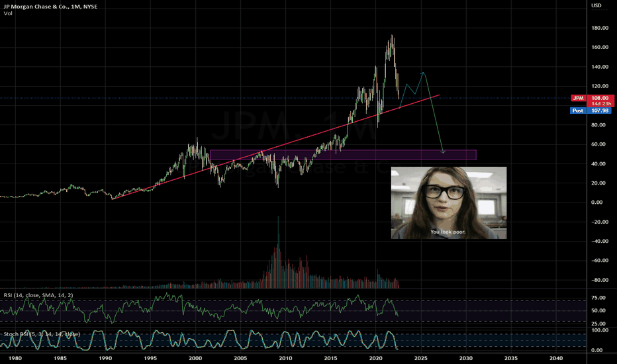Click the 160.00 price axis label
This screenshot has height=364, width=617.
[x=600, y=47]
